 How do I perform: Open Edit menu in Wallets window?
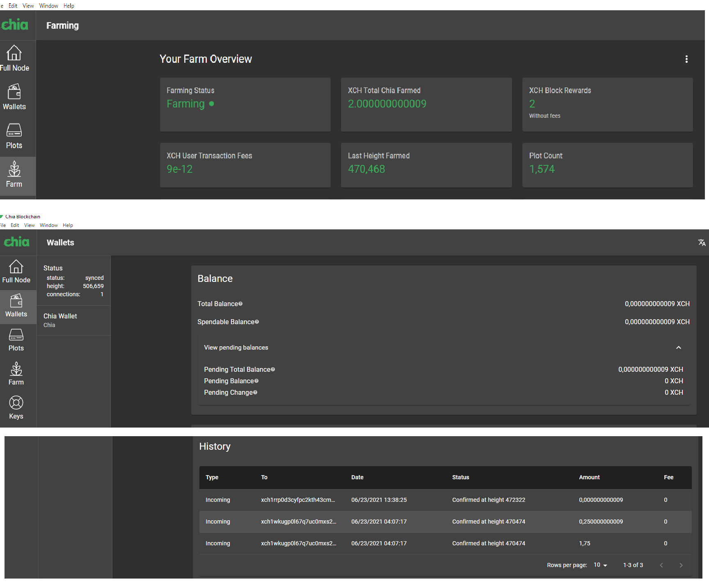pos(15,225)
